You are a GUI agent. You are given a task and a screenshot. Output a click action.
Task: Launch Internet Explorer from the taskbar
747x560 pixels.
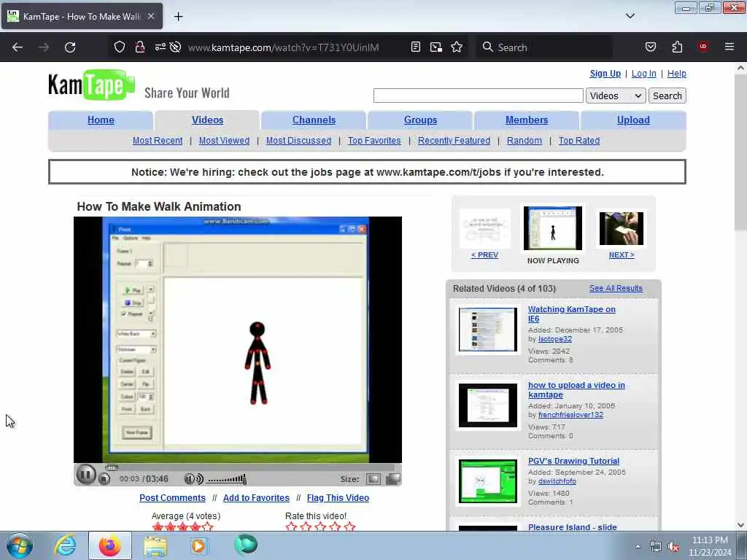[x=65, y=545]
